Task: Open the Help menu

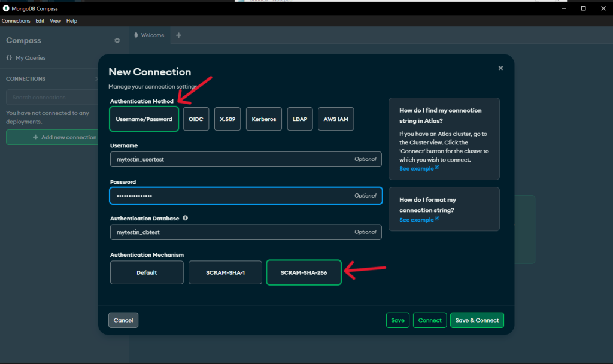Action: pos(72,21)
